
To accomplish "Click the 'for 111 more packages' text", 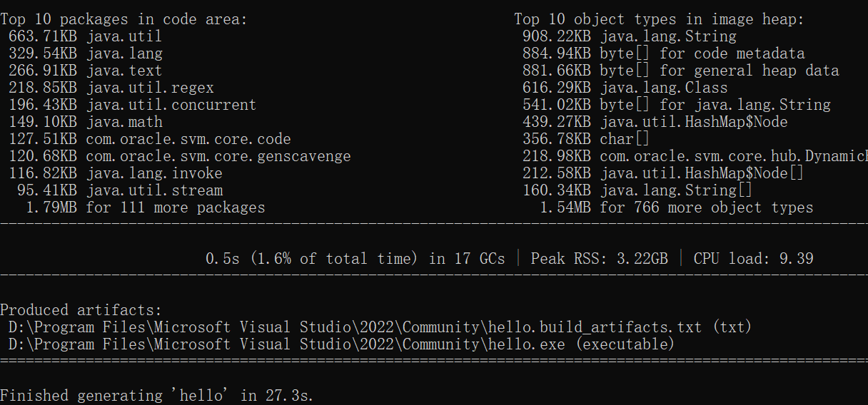I will 176,207.
